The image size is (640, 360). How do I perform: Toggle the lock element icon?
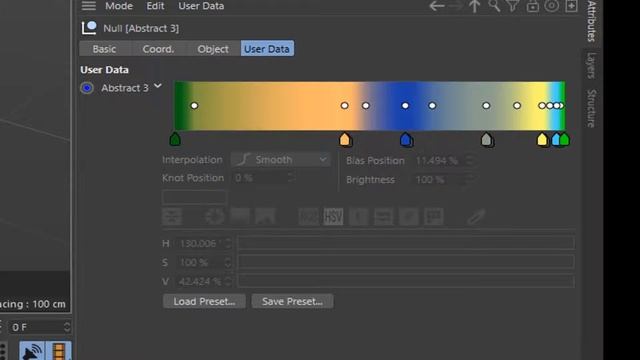tap(533, 6)
